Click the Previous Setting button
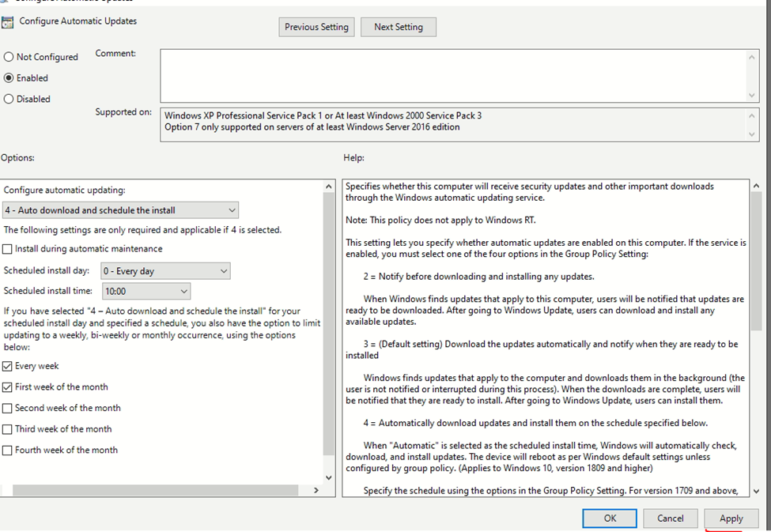This screenshot has width=771, height=532. pyautogui.click(x=316, y=27)
